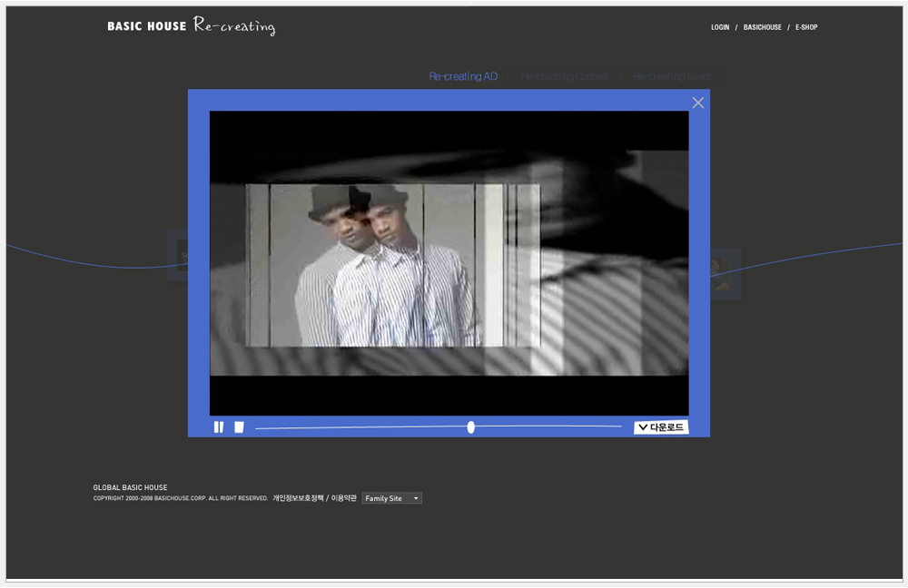Viewport: 908px width, 588px height.
Task: Select the thumbnail left of the popup
Action: click(x=177, y=256)
